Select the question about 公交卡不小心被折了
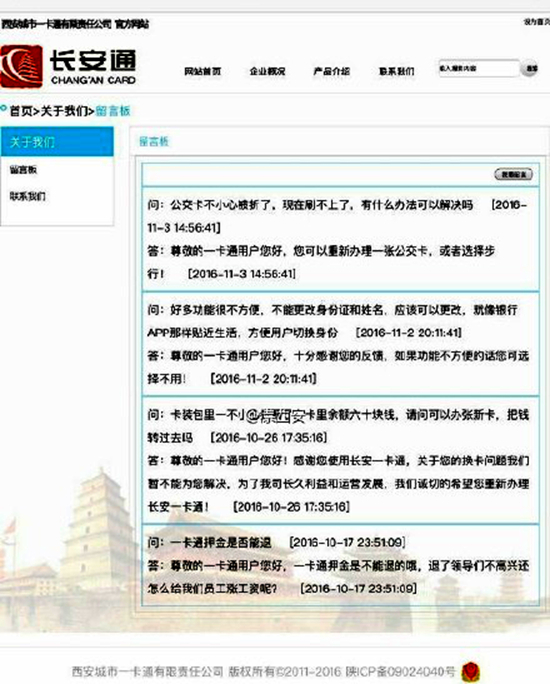 (x=337, y=216)
